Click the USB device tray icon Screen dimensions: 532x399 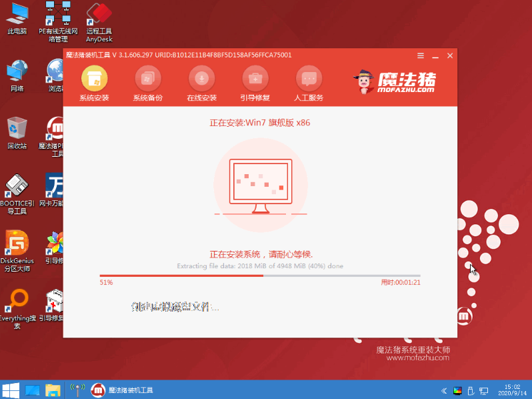coord(471,391)
